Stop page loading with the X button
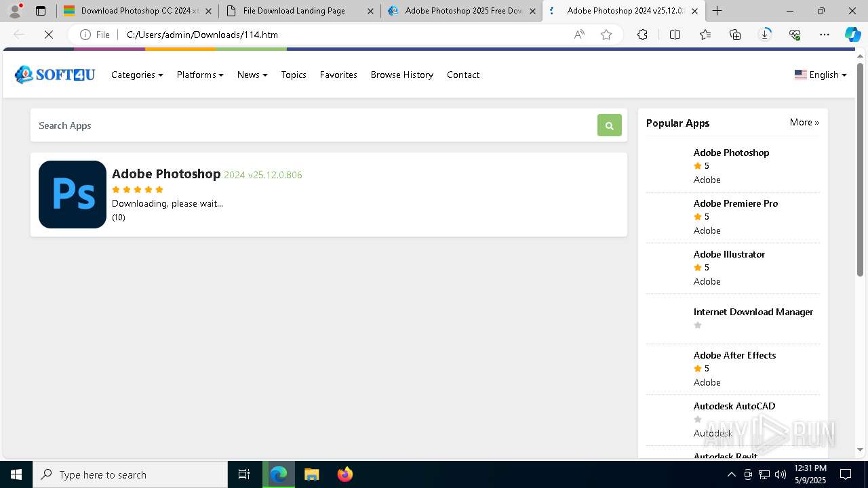 [49, 35]
